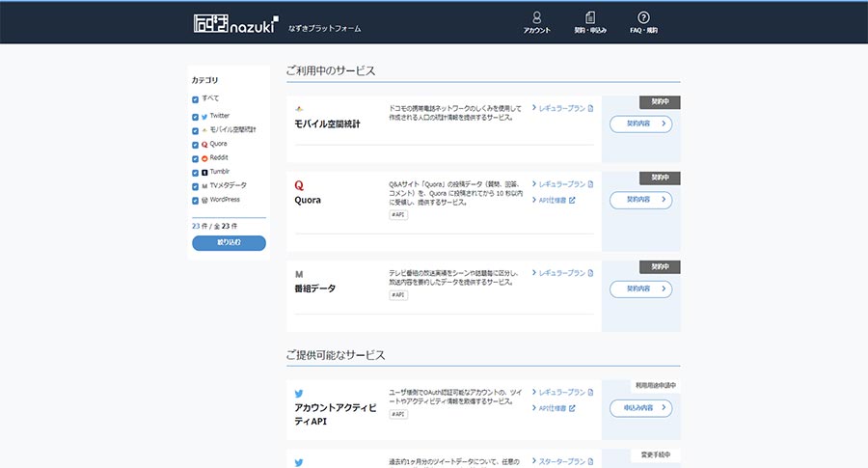Open the 契約・申込み document icon
868x468 pixels.
point(590,17)
